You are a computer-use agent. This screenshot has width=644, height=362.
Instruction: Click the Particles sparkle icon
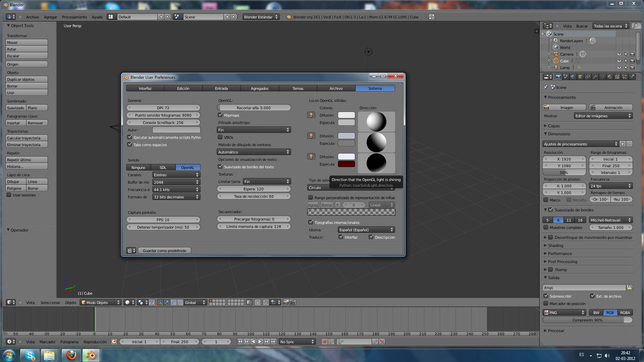tap(624, 77)
